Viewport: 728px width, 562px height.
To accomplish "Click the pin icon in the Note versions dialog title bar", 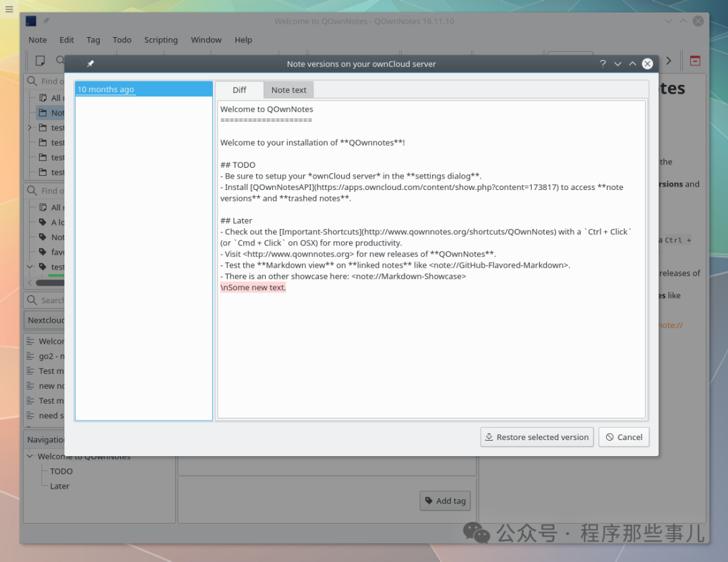I will pos(90,63).
